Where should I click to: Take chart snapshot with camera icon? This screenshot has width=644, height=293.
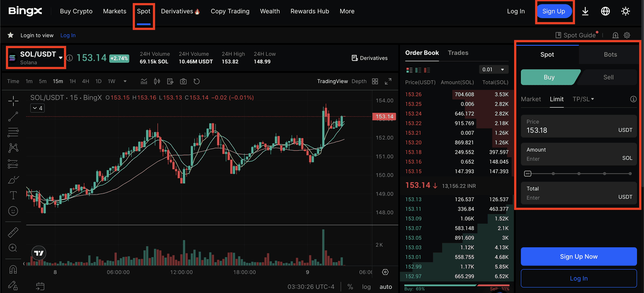click(x=183, y=81)
